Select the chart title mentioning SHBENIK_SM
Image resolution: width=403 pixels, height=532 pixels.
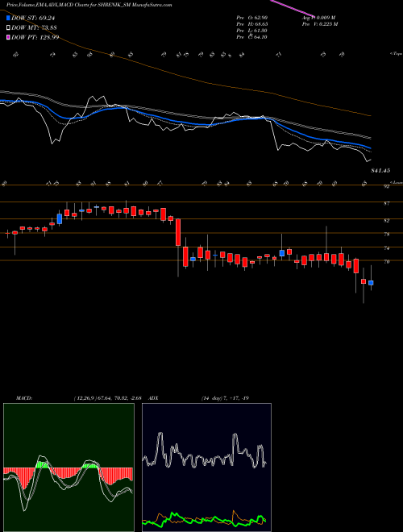(x=89, y=5)
